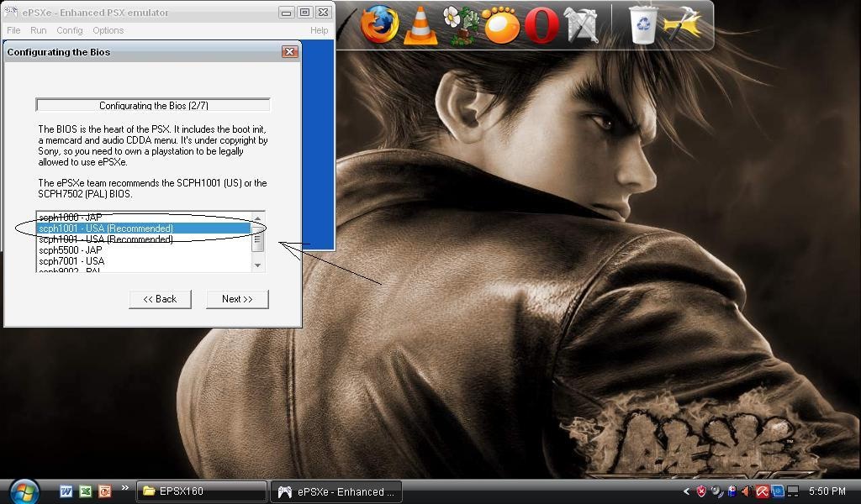Viewport: 861px width, 504px height.
Task: Open the orange GOM Player paw icon
Action: point(501,25)
